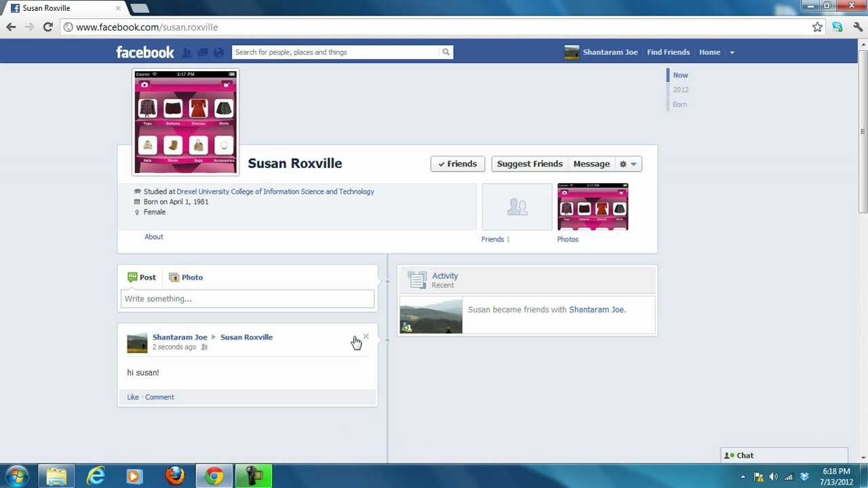868x488 pixels.
Task: Open the '2 seconds ago' timestamp link
Action: [x=174, y=347]
